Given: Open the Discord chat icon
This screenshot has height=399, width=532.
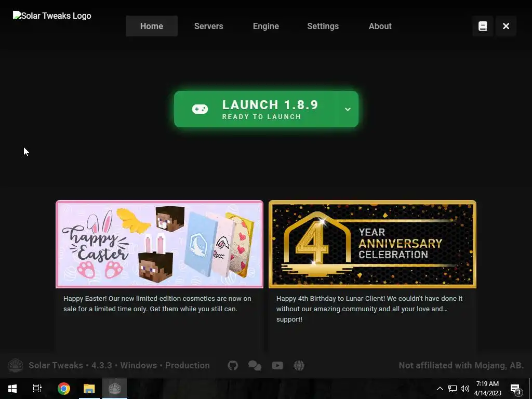Looking at the screenshot, I should (x=255, y=365).
